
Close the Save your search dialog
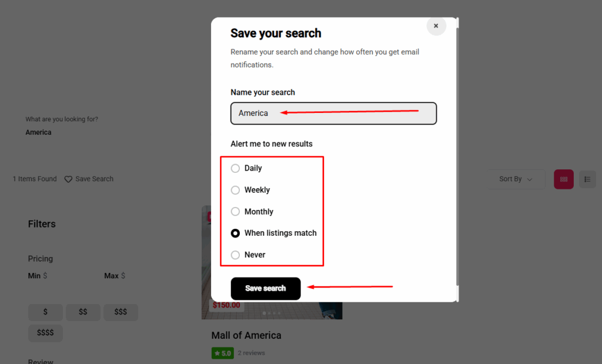(436, 26)
